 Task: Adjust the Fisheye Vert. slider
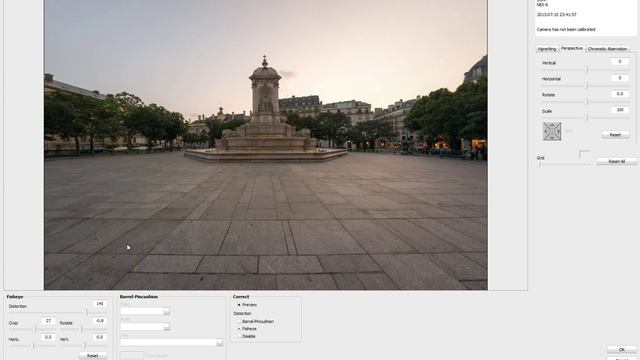click(x=84, y=345)
